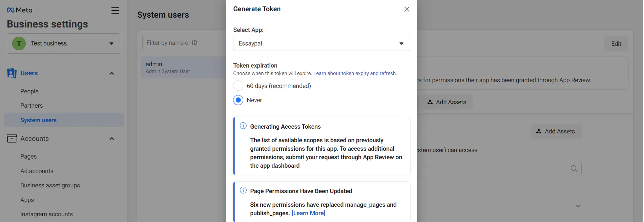Select Never token expiration option

pos(238,100)
